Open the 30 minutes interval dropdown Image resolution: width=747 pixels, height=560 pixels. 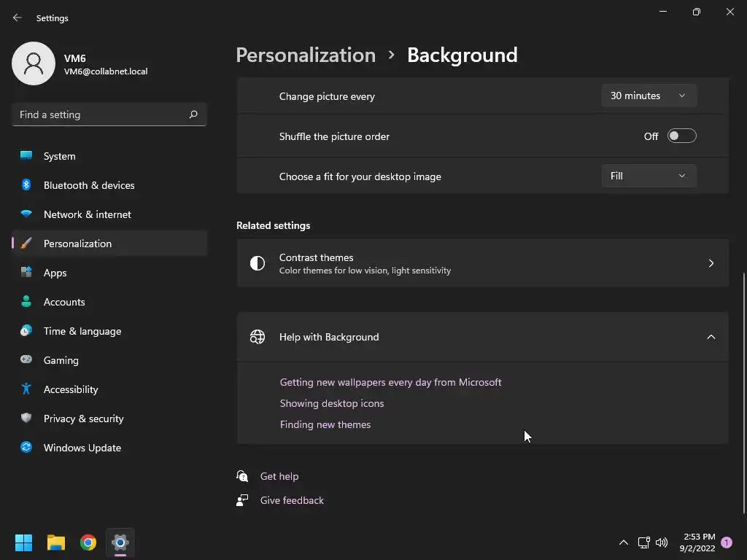click(x=649, y=96)
